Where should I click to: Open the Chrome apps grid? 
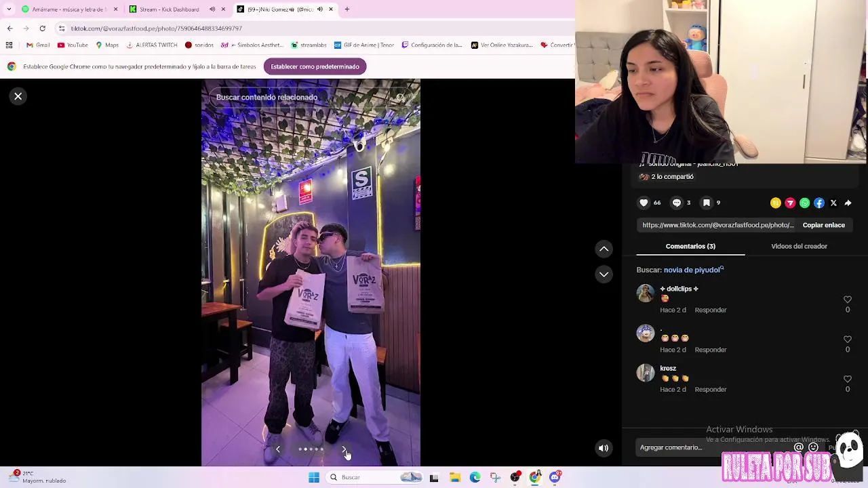9,45
